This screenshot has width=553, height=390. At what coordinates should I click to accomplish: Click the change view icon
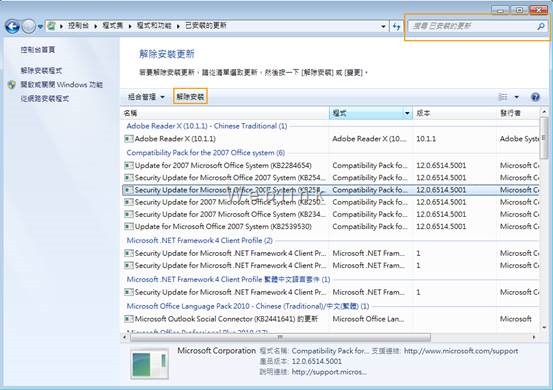pyautogui.click(x=503, y=97)
